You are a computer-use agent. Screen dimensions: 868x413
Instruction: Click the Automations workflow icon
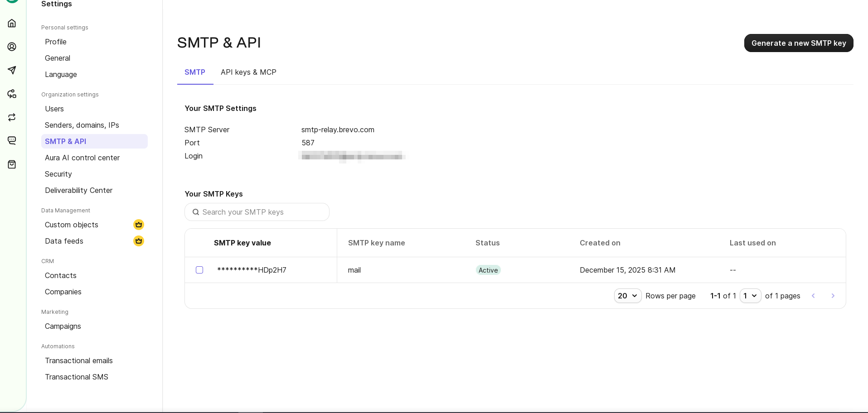click(x=12, y=94)
